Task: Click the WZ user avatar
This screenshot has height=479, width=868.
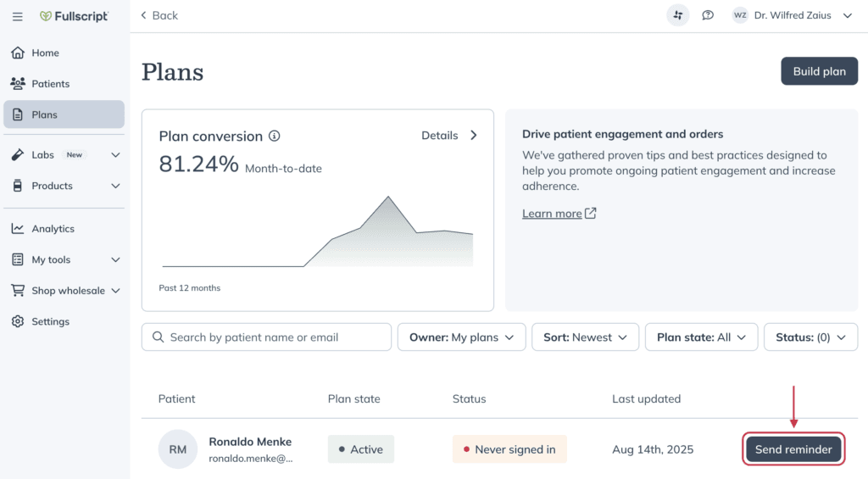Action: (x=740, y=15)
